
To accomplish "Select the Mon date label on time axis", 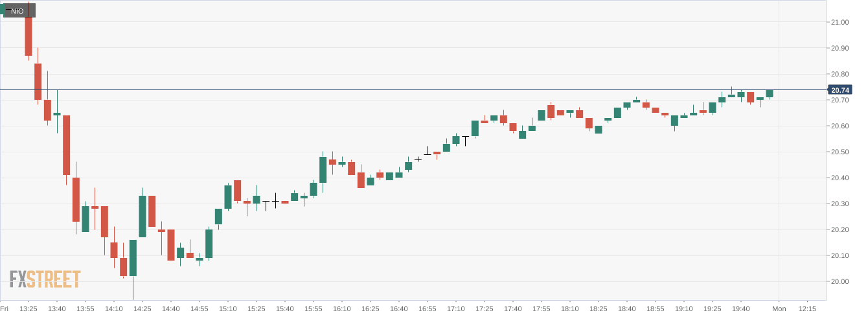I will click(779, 309).
